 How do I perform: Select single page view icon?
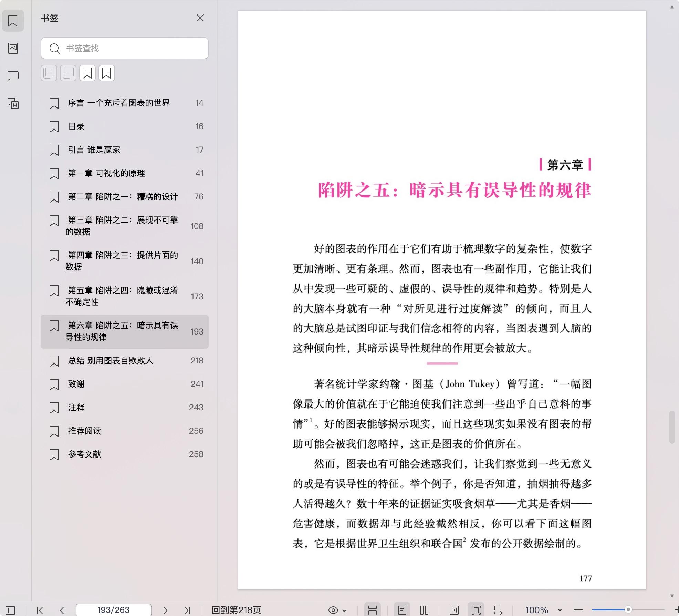click(402, 610)
